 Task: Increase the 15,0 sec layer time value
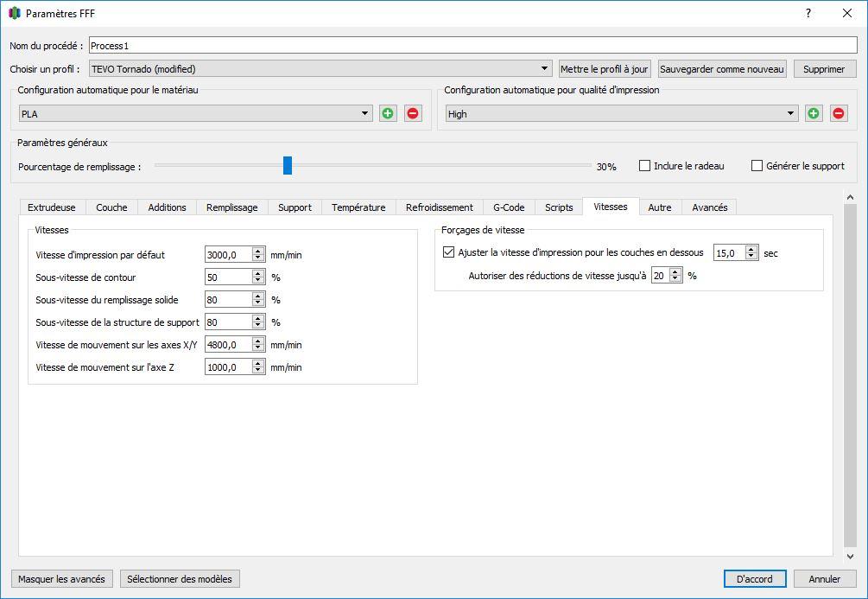751,249
